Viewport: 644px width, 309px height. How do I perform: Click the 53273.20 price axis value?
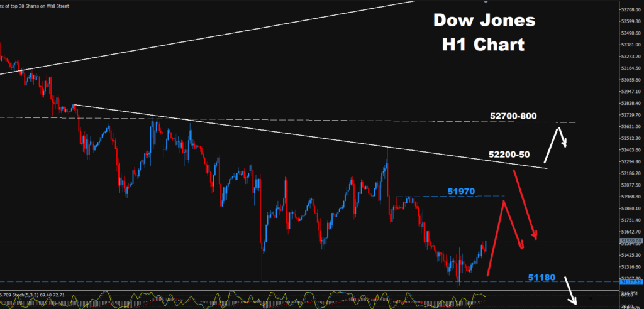coord(631,57)
